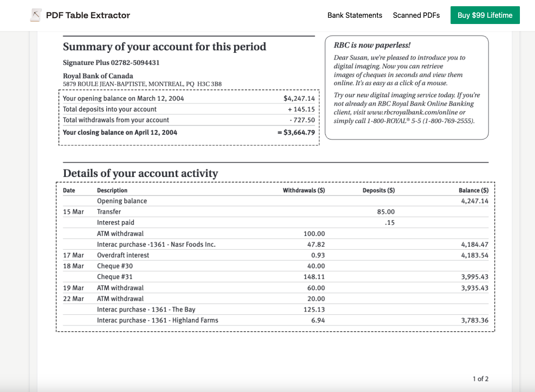Select 'Total deposits into your account' row label
The image size is (535, 392).
click(x=110, y=109)
